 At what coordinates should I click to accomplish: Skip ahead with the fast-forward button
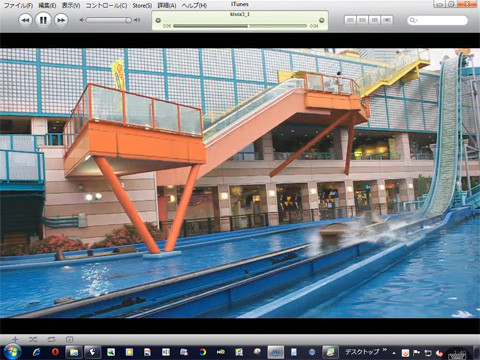tap(61, 20)
